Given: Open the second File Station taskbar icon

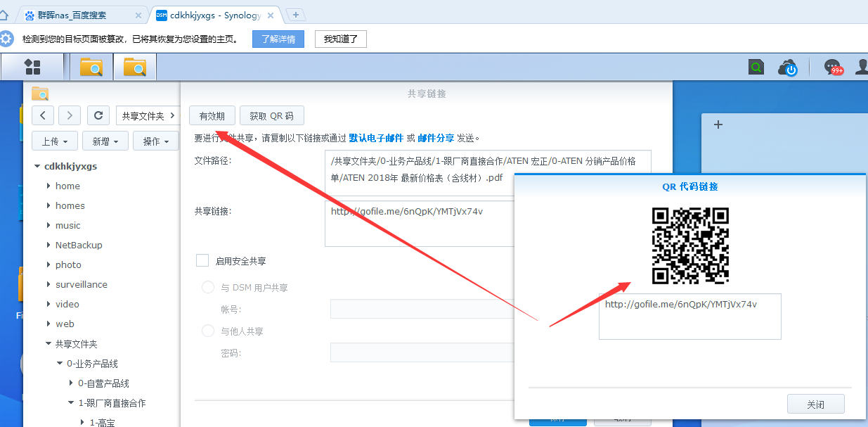Looking at the screenshot, I should tap(135, 67).
